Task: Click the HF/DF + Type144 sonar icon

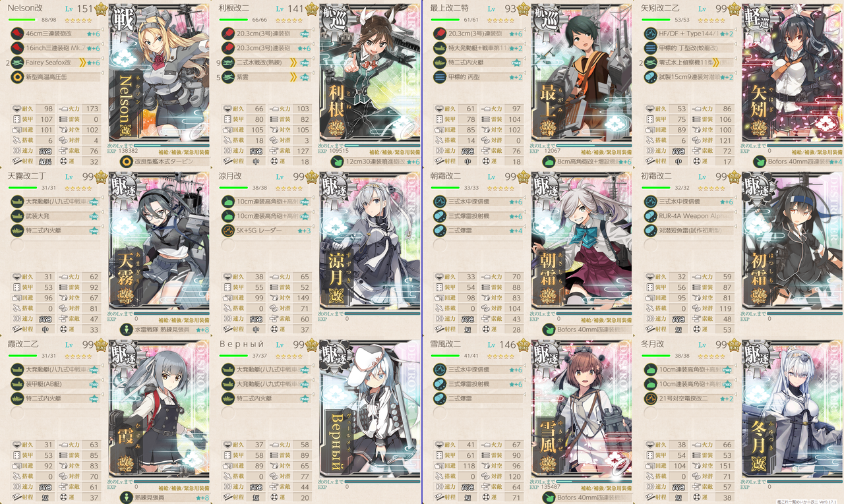Action: tap(649, 34)
